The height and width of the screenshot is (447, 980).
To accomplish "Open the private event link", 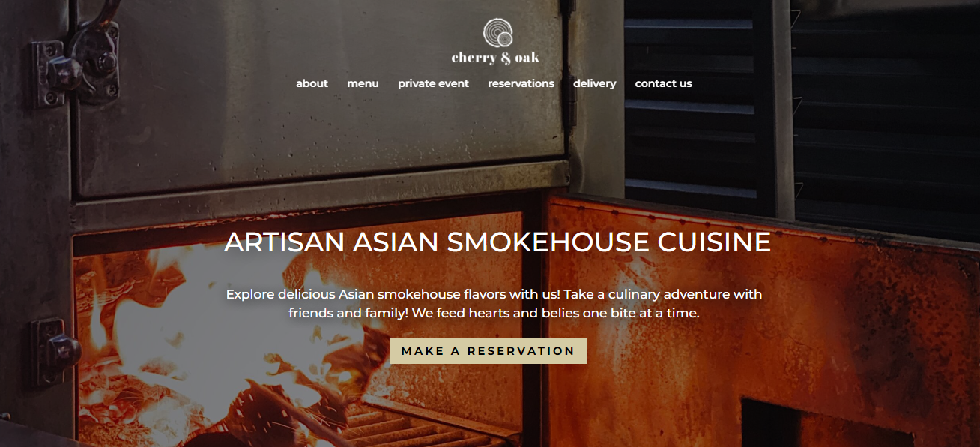I will click(x=433, y=83).
